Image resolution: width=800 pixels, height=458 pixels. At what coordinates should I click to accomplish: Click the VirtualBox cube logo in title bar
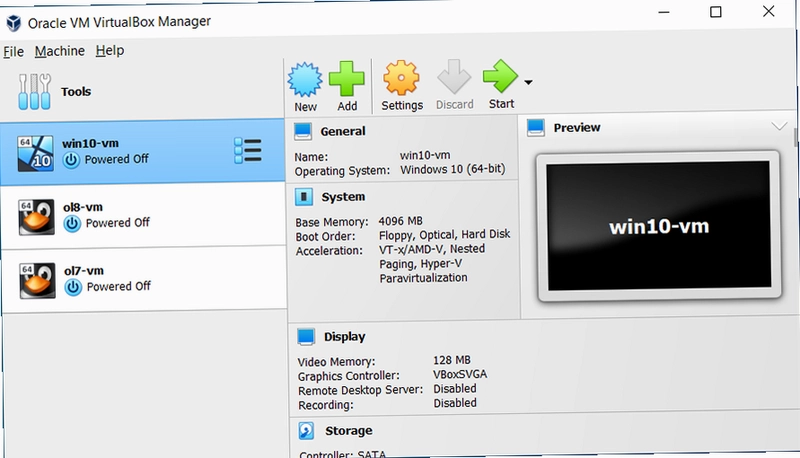14,23
